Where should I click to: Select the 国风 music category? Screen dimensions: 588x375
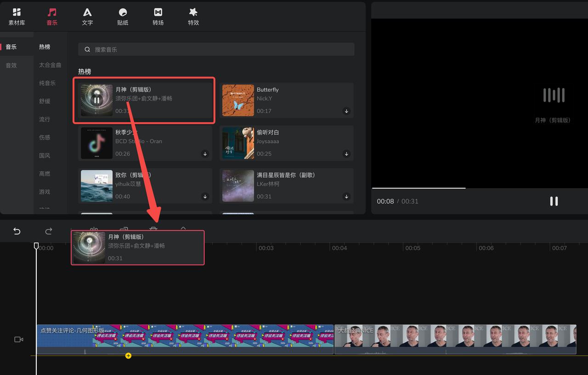pyautogui.click(x=44, y=155)
